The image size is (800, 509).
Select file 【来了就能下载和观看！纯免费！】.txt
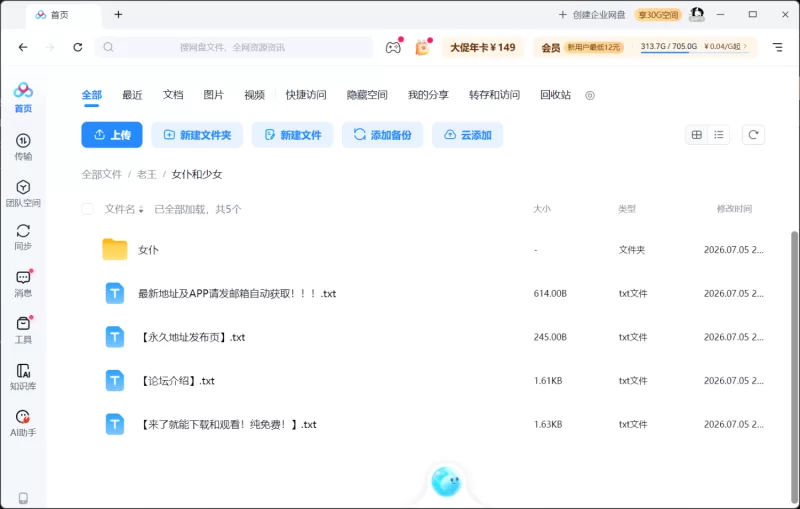coord(227,424)
